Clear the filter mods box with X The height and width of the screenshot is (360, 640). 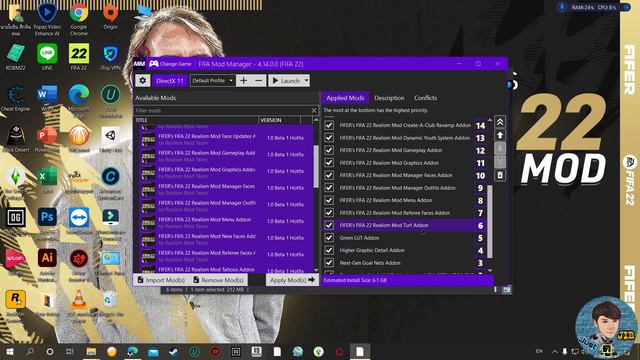click(x=314, y=110)
